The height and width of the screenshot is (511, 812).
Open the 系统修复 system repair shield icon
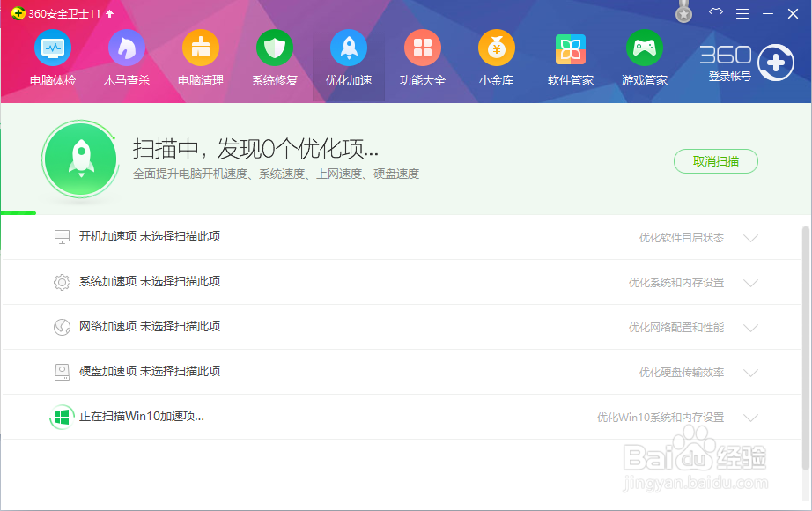275,48
